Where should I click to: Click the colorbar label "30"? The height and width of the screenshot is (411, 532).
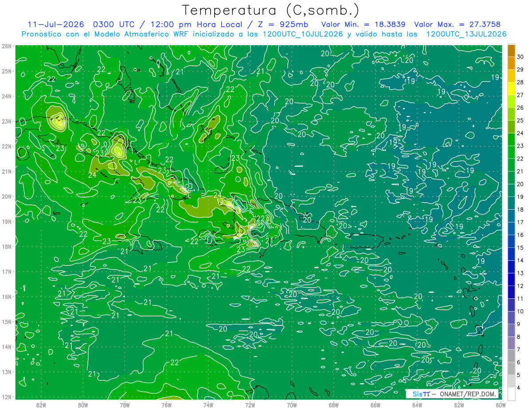coord(520,57)
